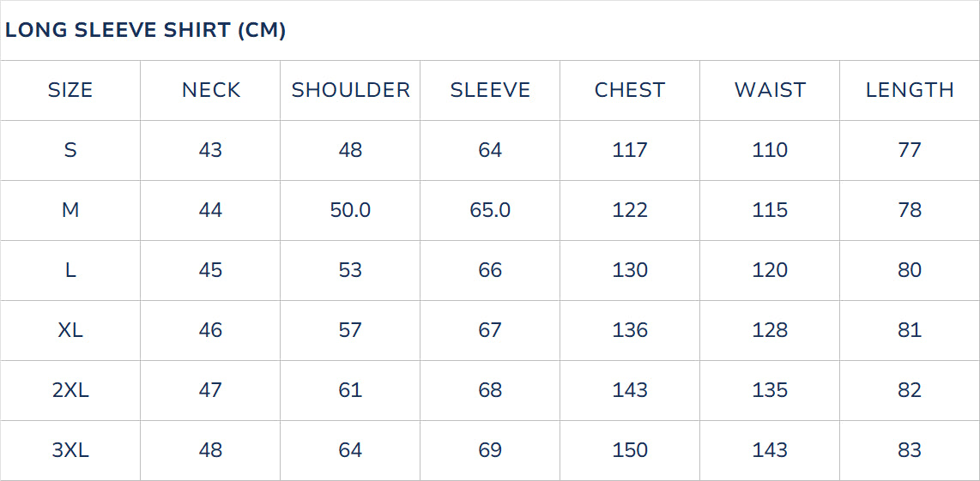
Task: Select the M size row label
Action: click(x=70, y=210)
